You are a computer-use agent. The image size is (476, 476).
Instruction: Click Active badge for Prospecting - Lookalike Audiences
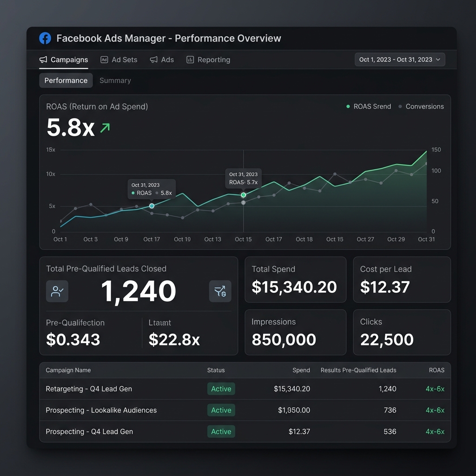click(221, 410)
